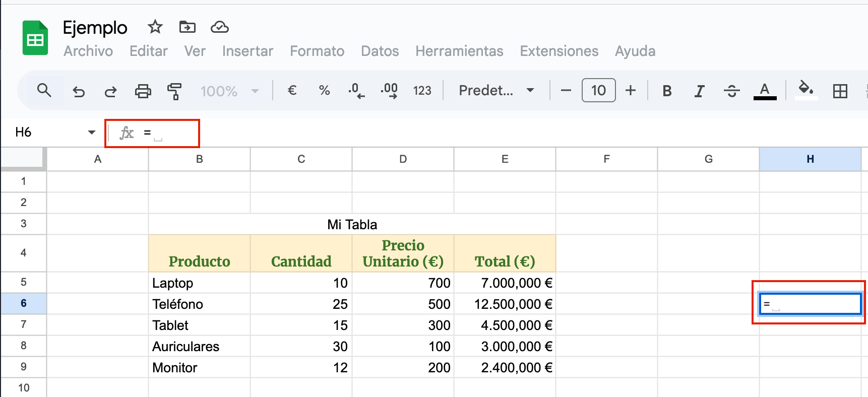Select the 'Total (€)' header cell
The image size is (868, 397).
tap(505, 253)
